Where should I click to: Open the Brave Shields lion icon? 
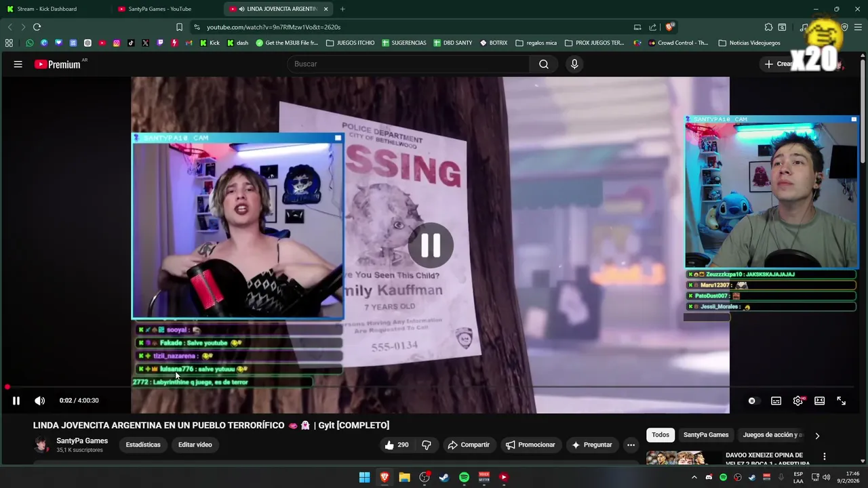pos(670,27)
